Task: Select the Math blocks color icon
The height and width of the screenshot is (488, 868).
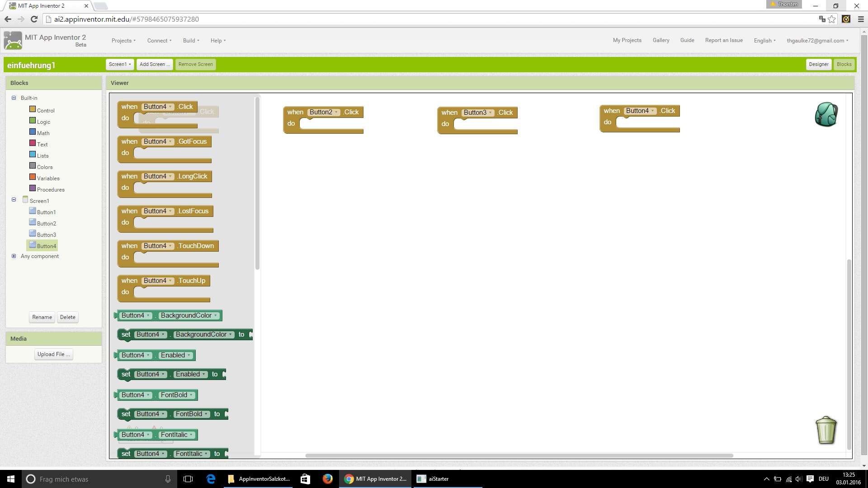Action: [33, 132]
